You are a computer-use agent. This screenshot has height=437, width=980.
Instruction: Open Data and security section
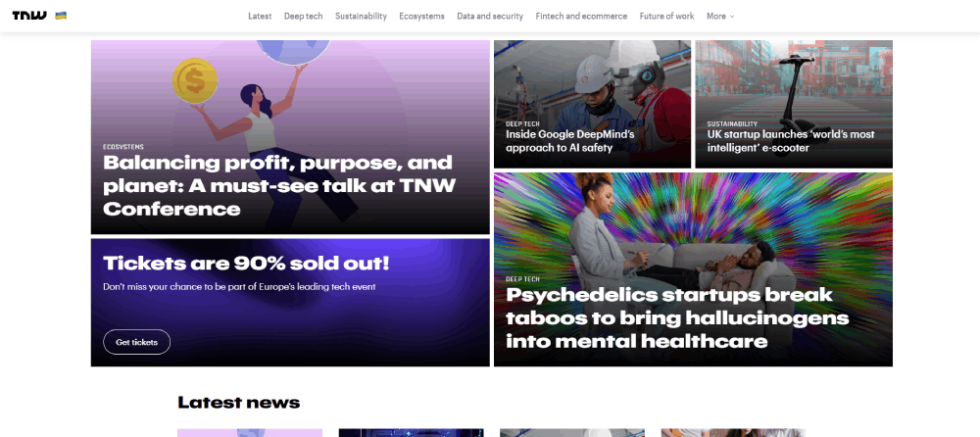click(490, 17)
